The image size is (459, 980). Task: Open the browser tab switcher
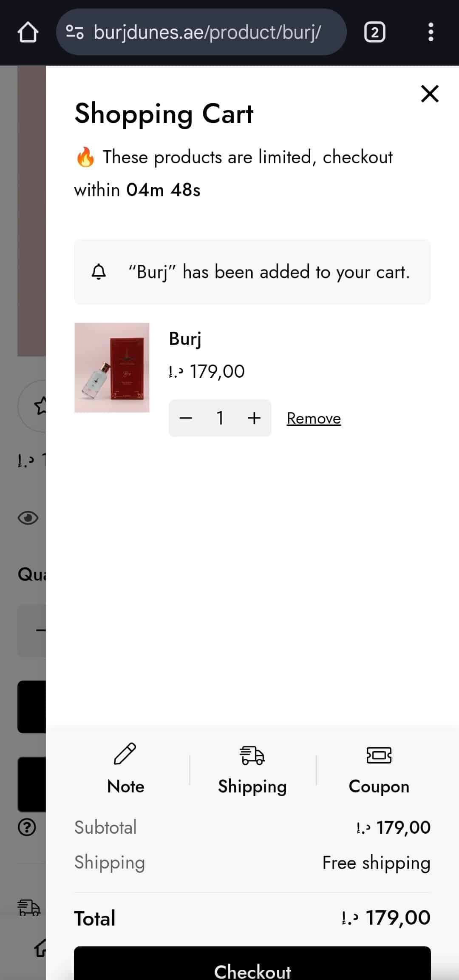pyautogui.click(x=374, y=32)
